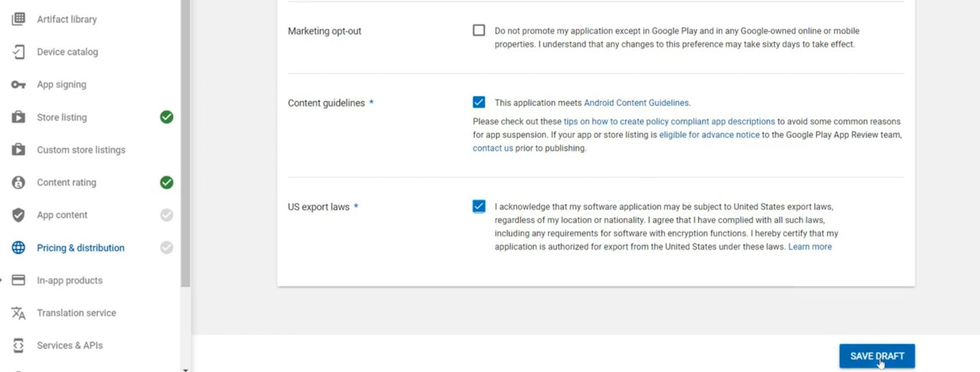Click the Content rating icon in sidebar

point(19,183)
